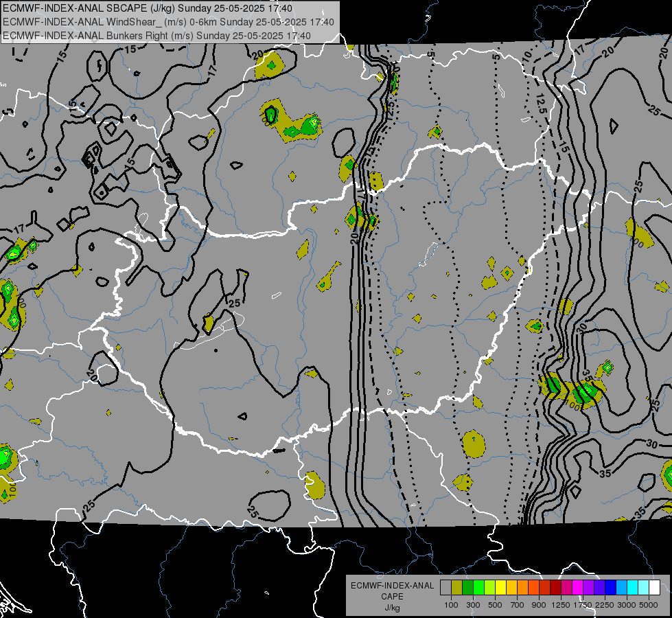Viewport: 672px width, 618px height.
Task: Pick the gray swatch in CAPE legend
Action: 445,587
